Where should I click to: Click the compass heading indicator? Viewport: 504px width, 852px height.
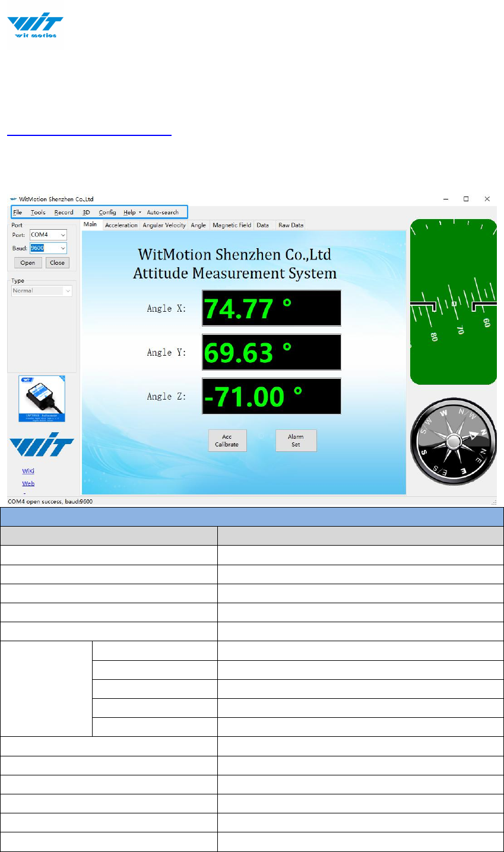[452, 441]
